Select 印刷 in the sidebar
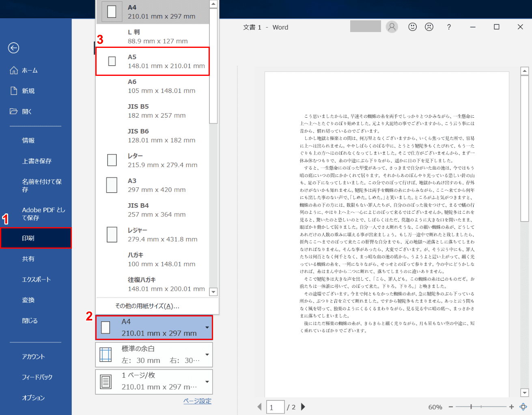 36,238
